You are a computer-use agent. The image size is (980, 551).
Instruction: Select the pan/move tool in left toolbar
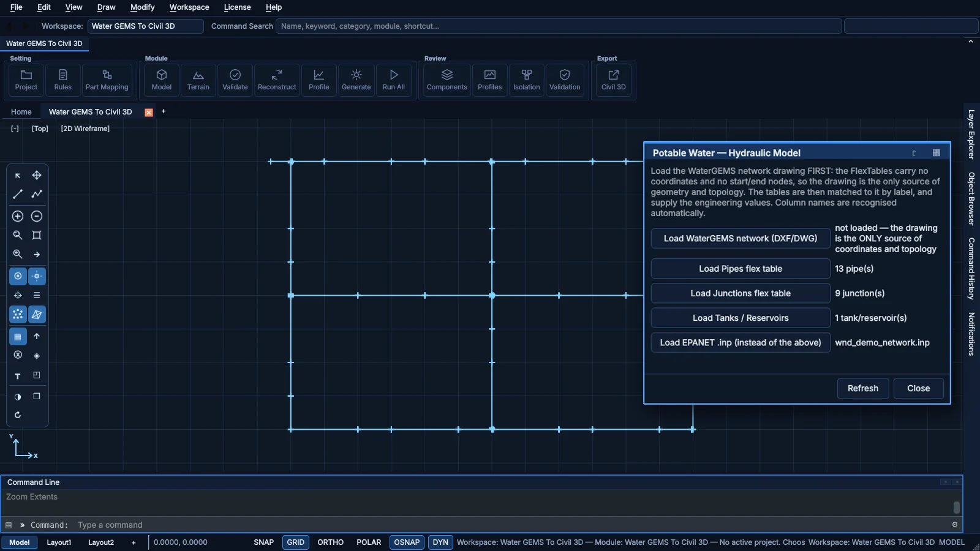click(x=37, y=175)
